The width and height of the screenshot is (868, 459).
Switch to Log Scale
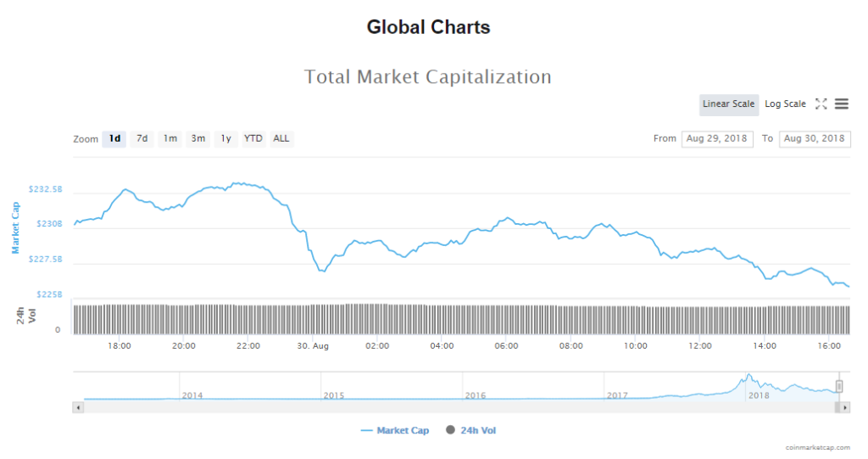click(785, 104)
